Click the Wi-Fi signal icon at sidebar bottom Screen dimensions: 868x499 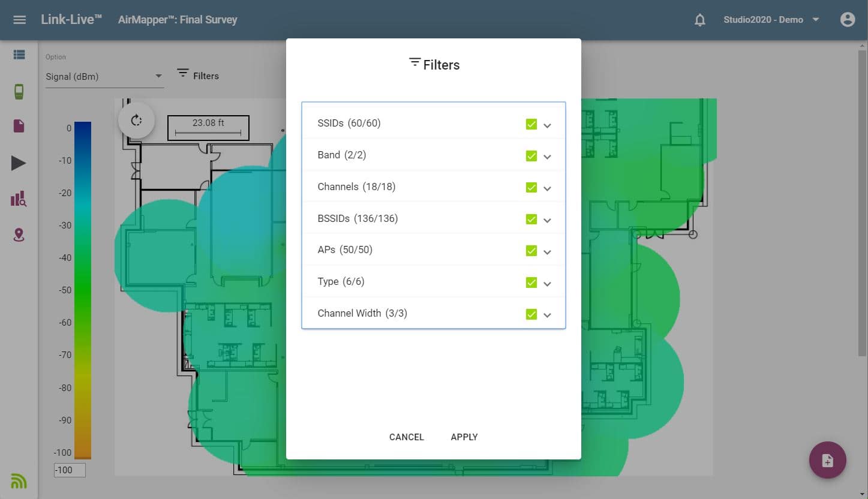[x=18, y=480]
